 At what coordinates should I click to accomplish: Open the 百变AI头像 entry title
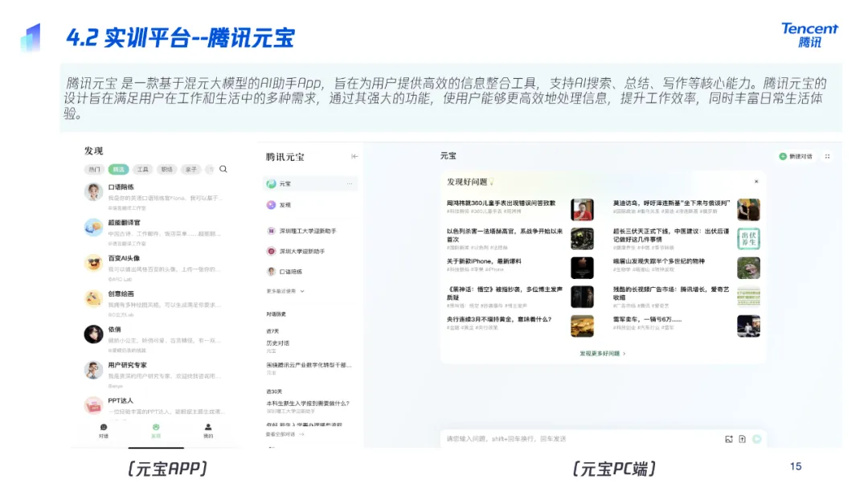click(x=124, y=258)
